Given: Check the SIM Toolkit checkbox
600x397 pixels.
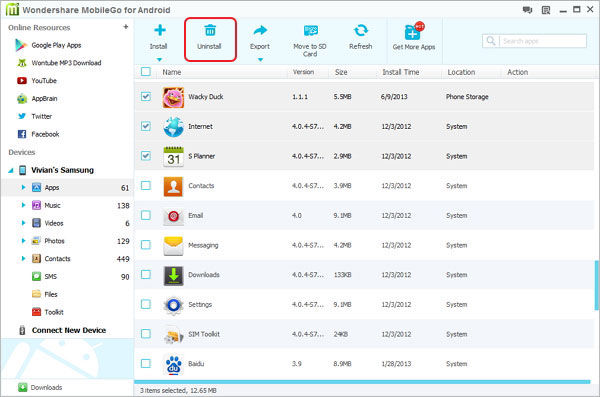Looking at the screenshot, I should tap(146, 334).
